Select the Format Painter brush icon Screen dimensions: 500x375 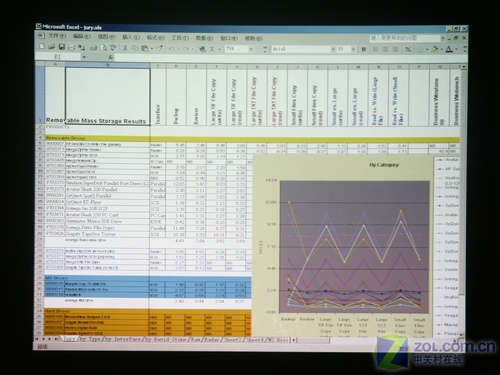click(x=160, y=48)
